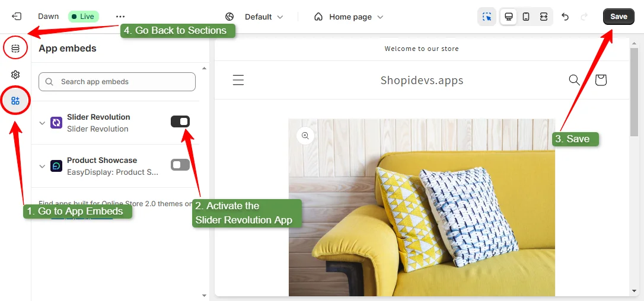This screenshot has width=644, height=301.
Task: Select the App embeds sidebar icon
Action: tap(15, 101)
